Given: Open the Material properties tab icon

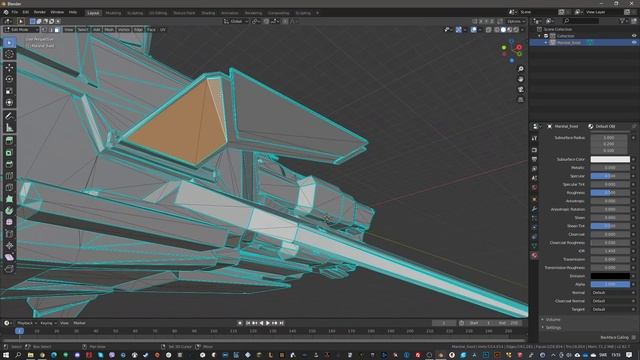Looking at the screenshot, I should 534,256.
